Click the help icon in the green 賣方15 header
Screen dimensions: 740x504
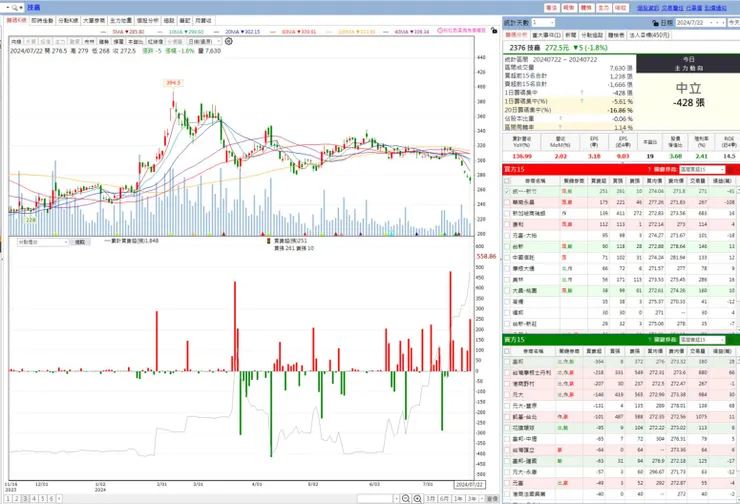click(649, 340)
